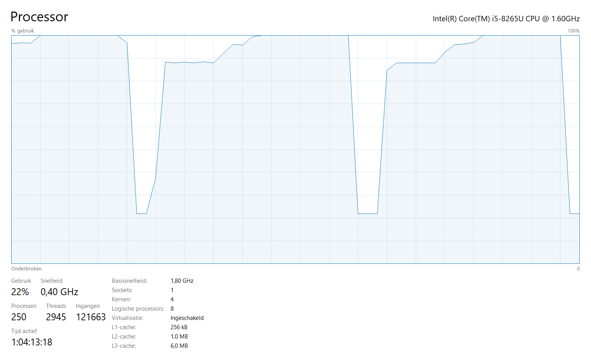Select the Intel Core i5-8265U CPU name

coord(506,19)
